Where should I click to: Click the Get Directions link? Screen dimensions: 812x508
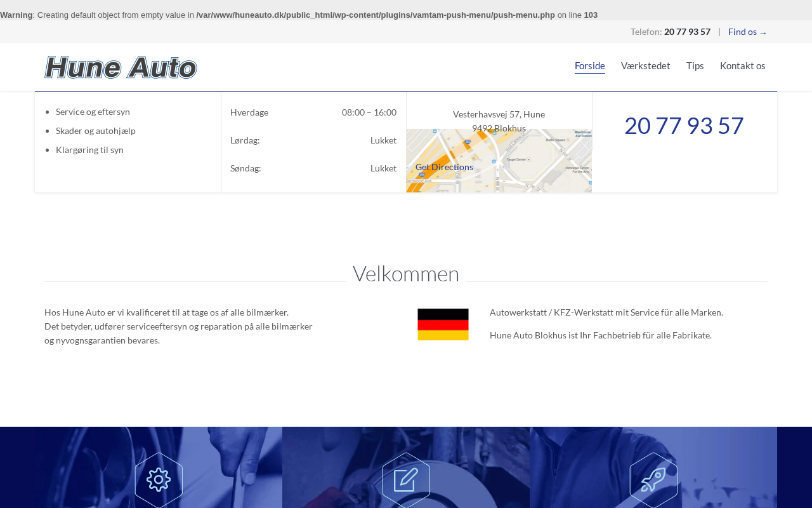[444, 167]
